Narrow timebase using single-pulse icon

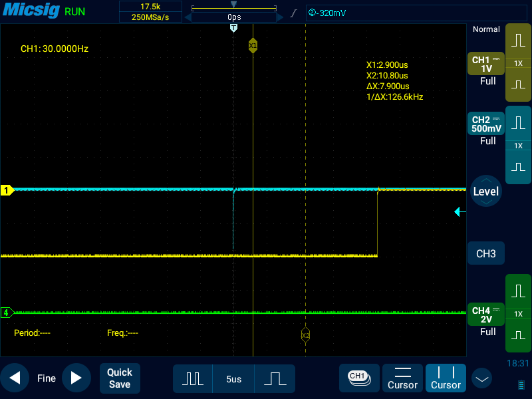(274, 378)
